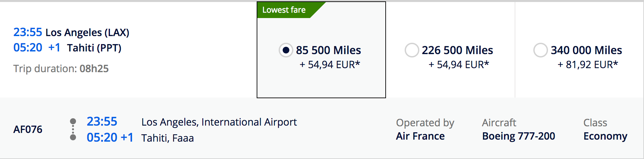
Task: Click the Economy class label
Action: (605, 136)
